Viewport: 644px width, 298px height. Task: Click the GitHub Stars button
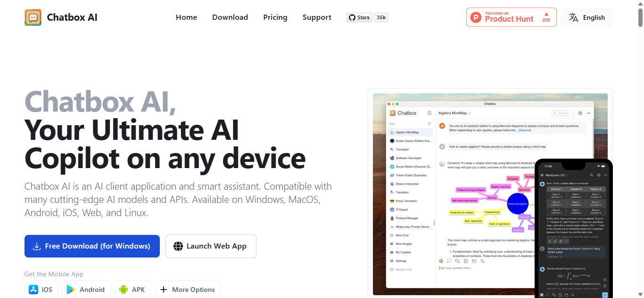click(359, 17)
